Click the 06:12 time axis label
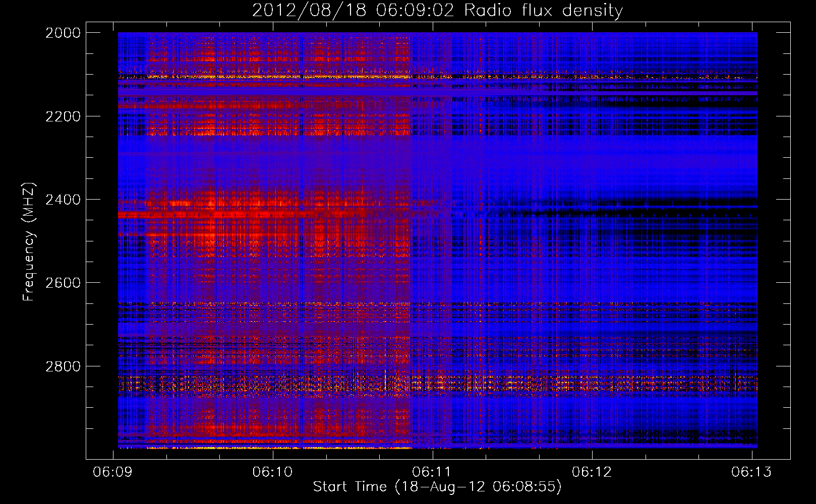The width and height of the screenshot is (816, 504). coord(592,472)
